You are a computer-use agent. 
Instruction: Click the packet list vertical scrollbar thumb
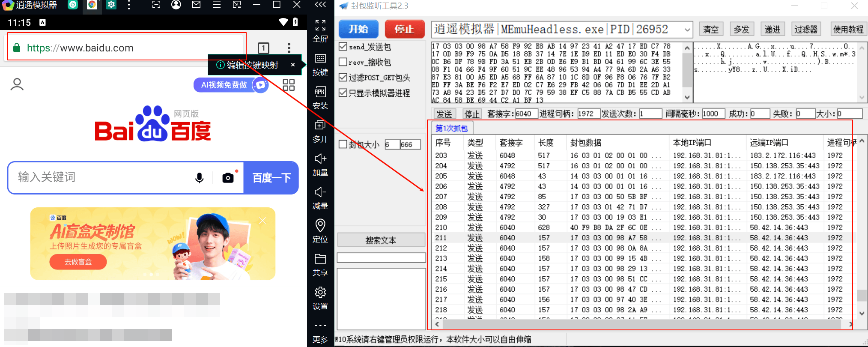pos(862,295)
